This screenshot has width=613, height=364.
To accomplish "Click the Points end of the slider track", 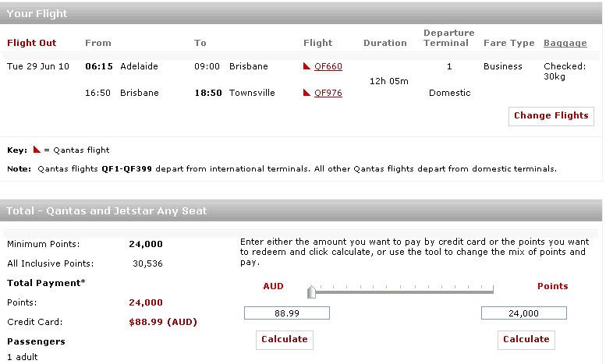I will [x=493, y=289].
